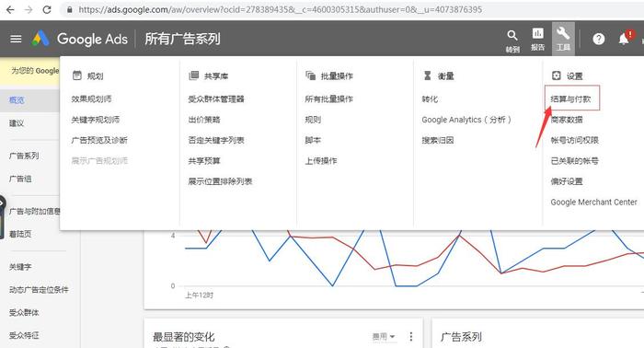This screenshot has height=348, width=644.
Task: Open 共享预算 shared budgets
Action: pos(204,160)
